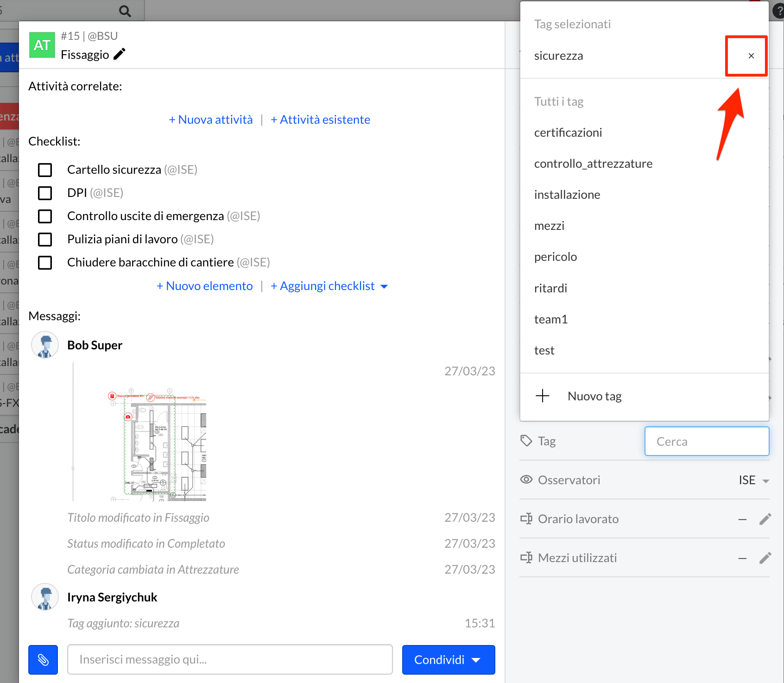Open the floor plan drawing thumbnail
Viewport: 784px width, 683px height.
(x=158, y=445)
